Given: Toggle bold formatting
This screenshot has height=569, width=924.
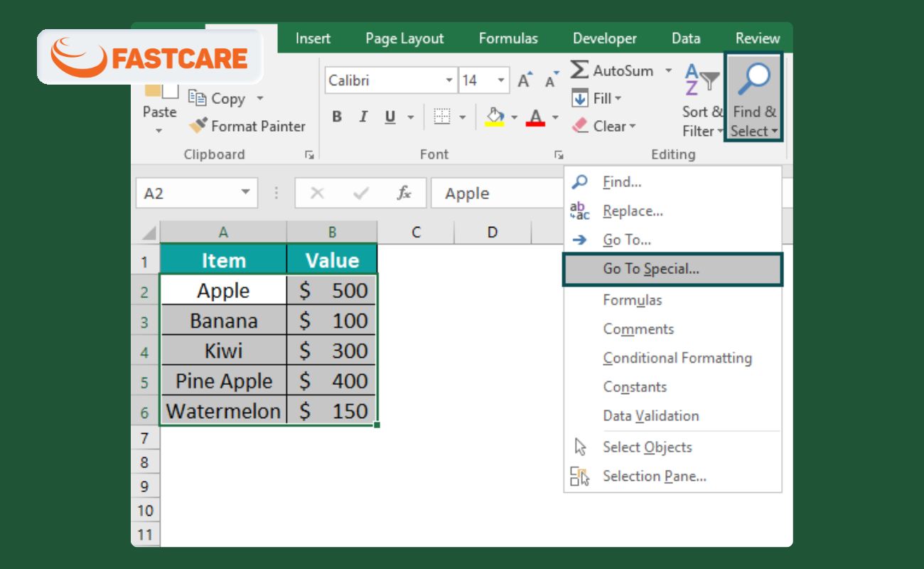Looking at the screenshot, I should point(337,117).
